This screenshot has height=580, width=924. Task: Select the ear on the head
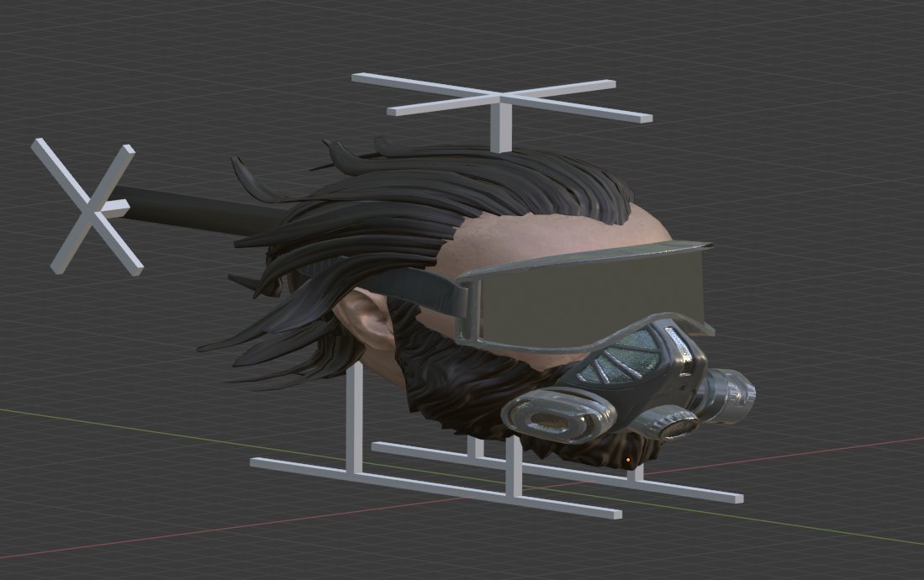[x=367, y=319]
